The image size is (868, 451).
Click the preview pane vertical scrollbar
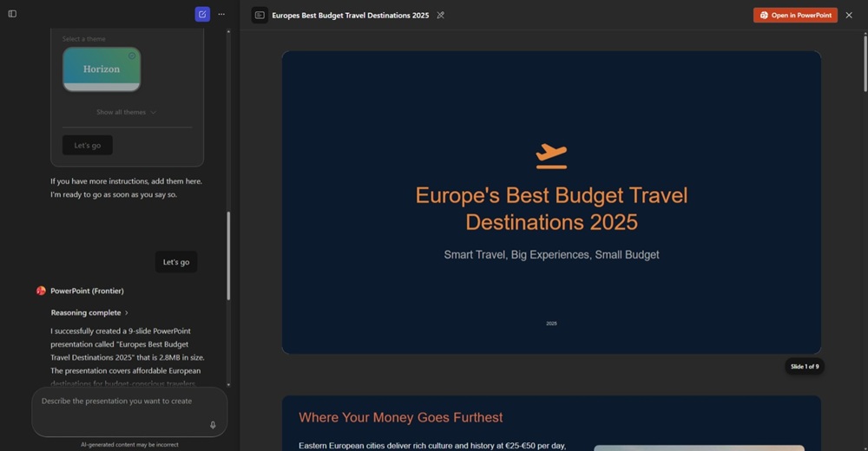(x=865, y=65)
